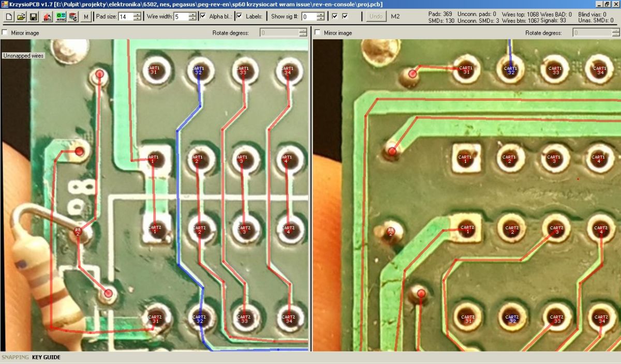
Task: Create a new project with the blank page icon
Action: 8,17
